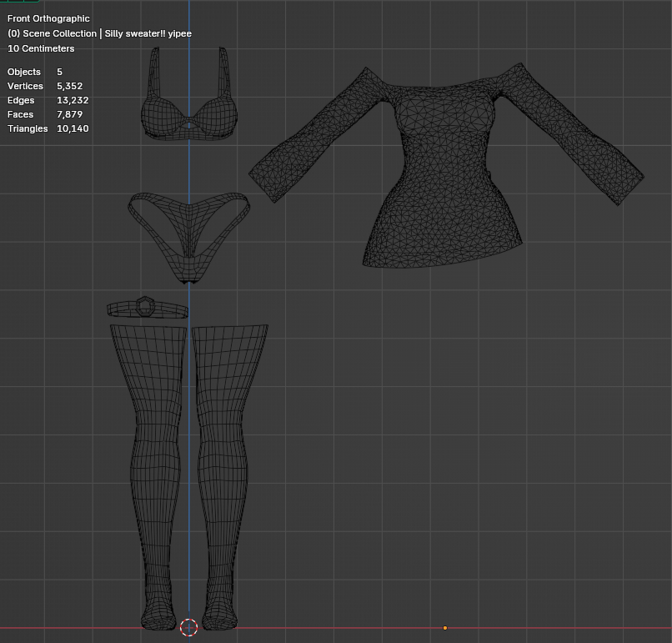Screen dimensions: 672x643
Task: Click the garter band strap mesh
Action: coord(148,309)
